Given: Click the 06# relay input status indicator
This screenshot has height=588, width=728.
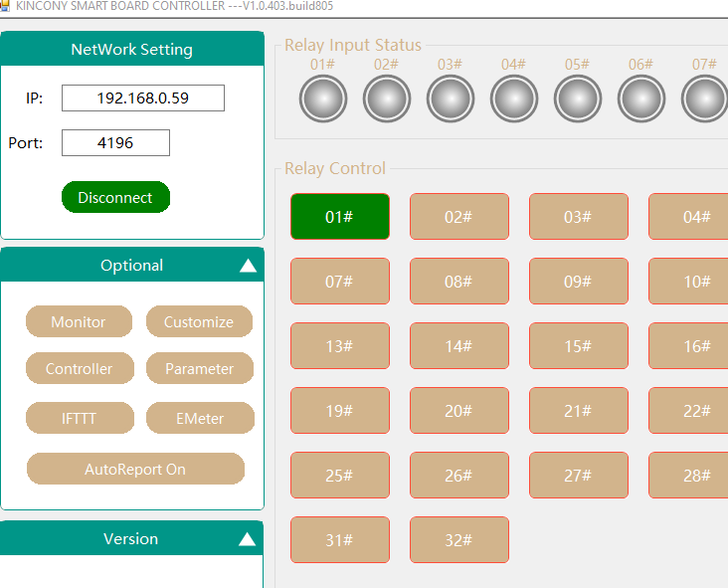Looking at the screenshot, I should 641,99.
